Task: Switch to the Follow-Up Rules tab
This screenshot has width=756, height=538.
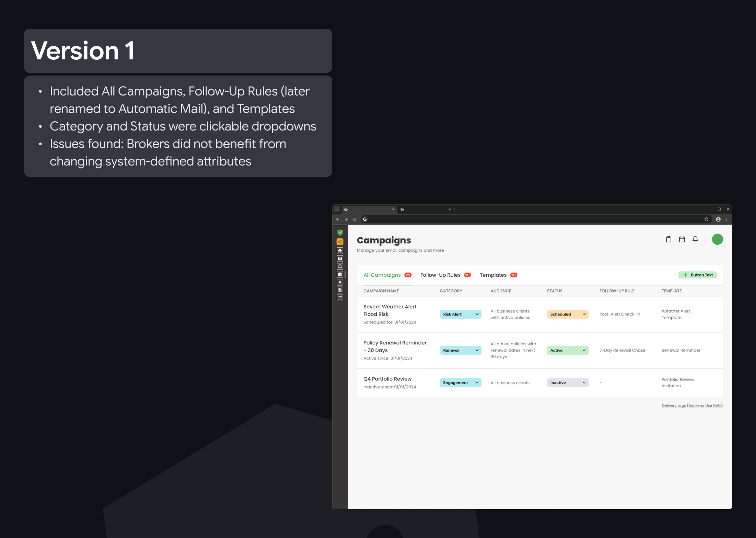Action: (x=440, y=275)
